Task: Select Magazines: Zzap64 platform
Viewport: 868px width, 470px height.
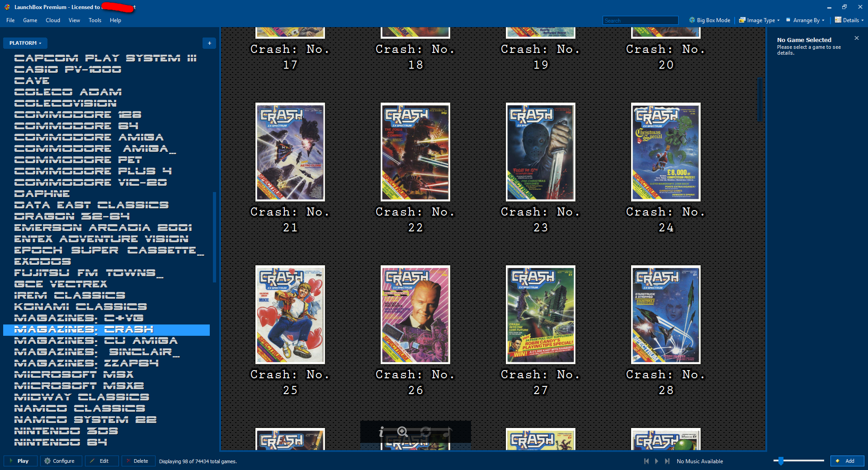Action: click(x=86, y=363)
